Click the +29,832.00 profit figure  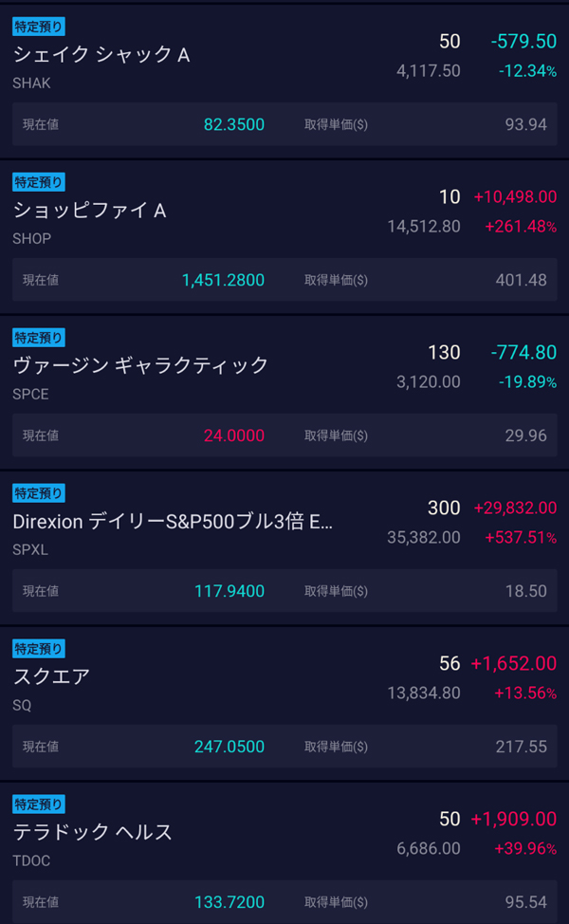coord(515,508)
